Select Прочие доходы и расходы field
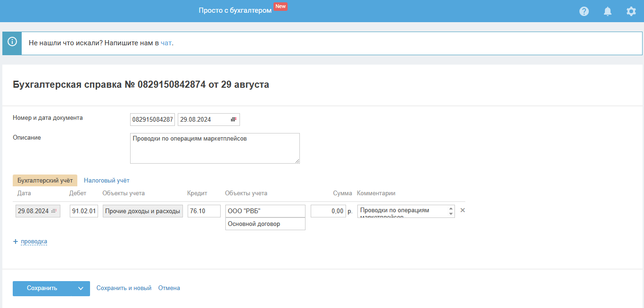 coord(143,211)
